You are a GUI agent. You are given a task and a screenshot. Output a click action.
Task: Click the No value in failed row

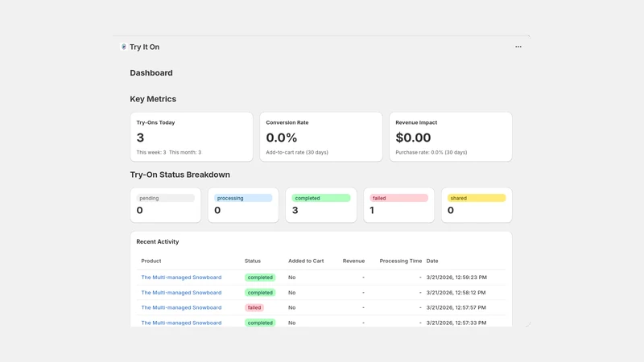pos(291,307)
